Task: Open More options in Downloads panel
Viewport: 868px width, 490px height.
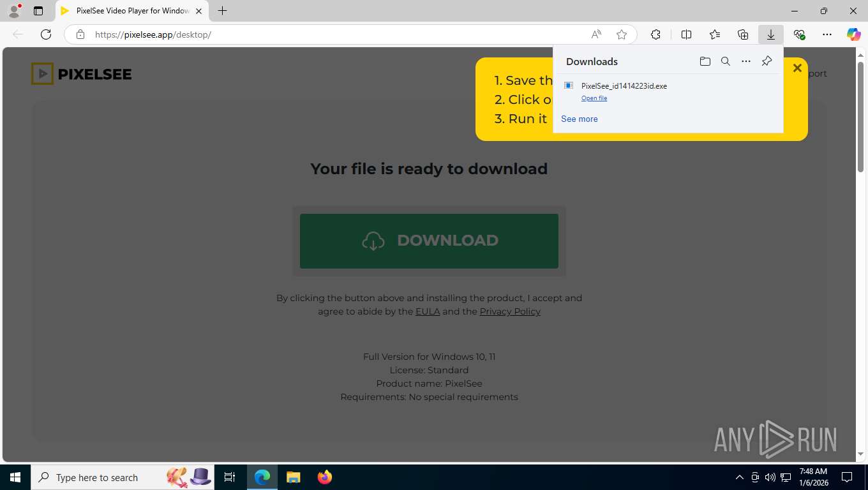Action: 746,61
